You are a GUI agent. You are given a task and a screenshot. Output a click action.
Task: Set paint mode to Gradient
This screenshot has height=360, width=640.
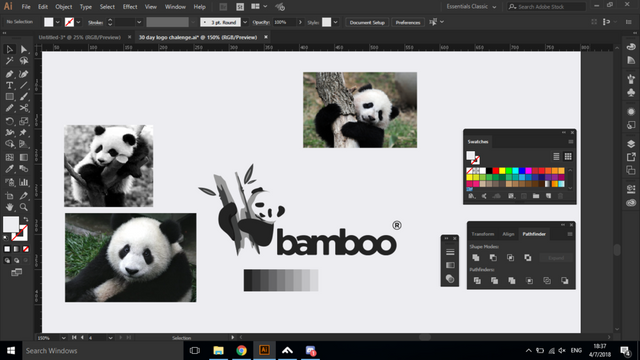pyautogui.click(x=16, y=249)
